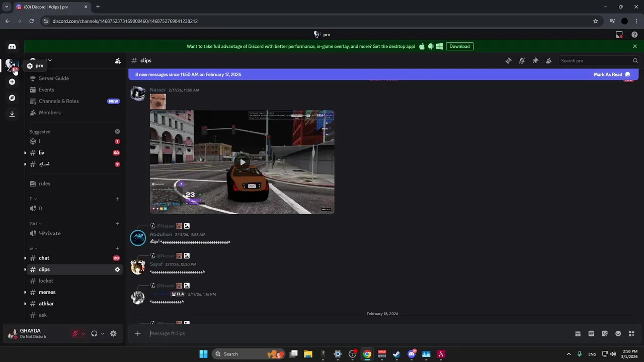Select the chat channel
Screen dimensions: 644x362
click(74, 258)
